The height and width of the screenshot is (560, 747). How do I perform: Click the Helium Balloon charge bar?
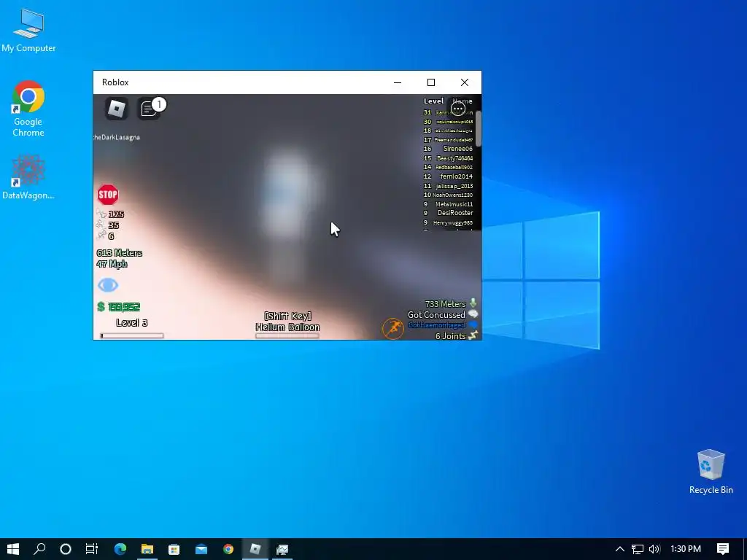coord(287,335)
